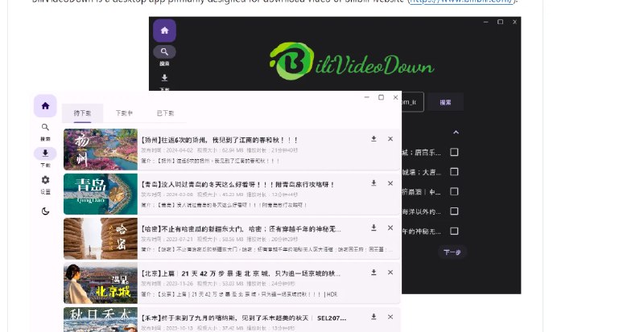This screenshot has width=644, height=332.
Task: Close the dark back window
Action: coord(514,22)
